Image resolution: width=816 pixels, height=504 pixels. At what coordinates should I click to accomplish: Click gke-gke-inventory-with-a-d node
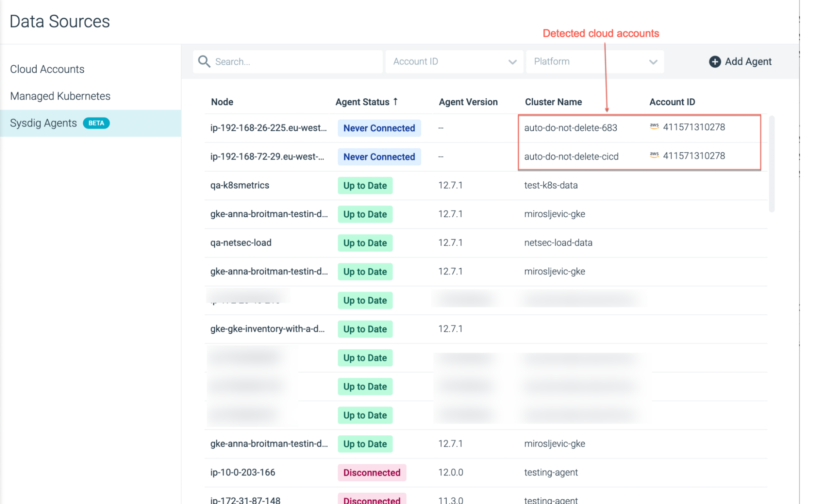point(267,329)
